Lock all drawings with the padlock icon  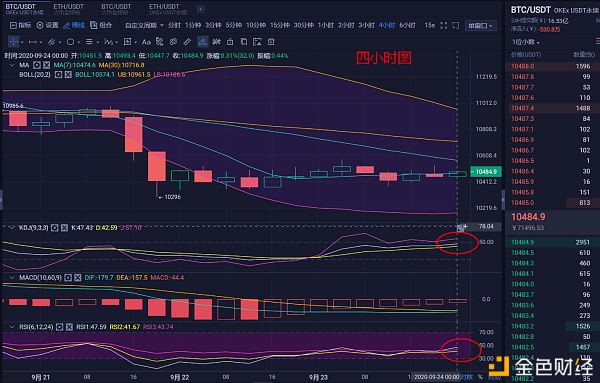point(230,42)
